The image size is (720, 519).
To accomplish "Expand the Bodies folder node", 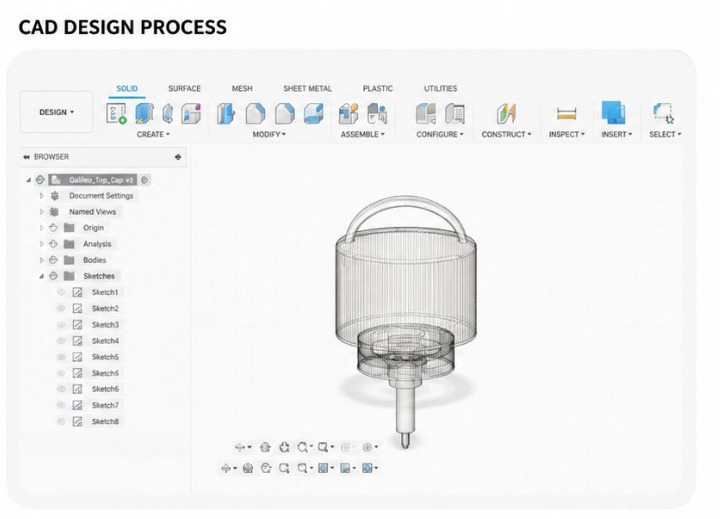I will click(x=41, y=260).
